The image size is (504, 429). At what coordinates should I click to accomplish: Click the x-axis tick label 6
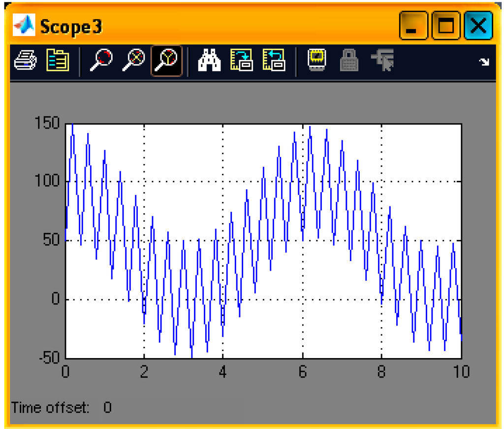pyautogui.click(x=302, y=372)
